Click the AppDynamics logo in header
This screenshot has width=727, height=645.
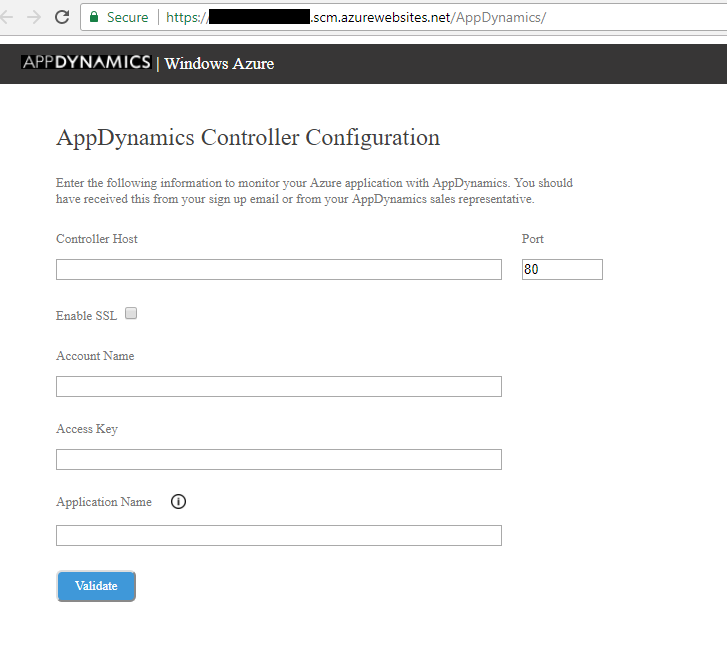coord(86,63)
